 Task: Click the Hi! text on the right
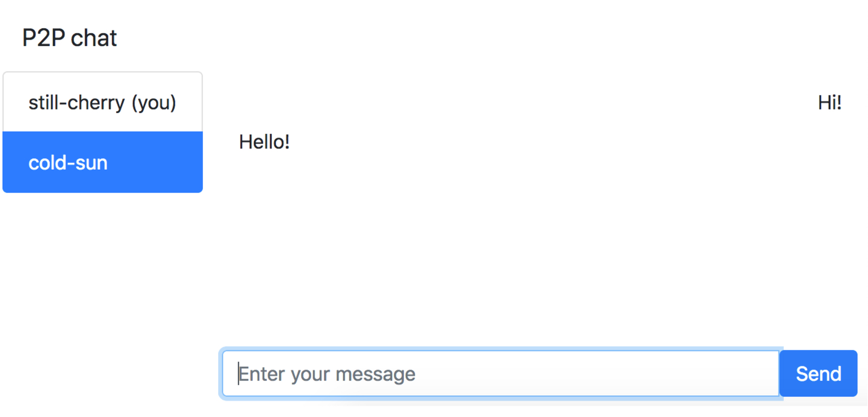click(829, 102)
